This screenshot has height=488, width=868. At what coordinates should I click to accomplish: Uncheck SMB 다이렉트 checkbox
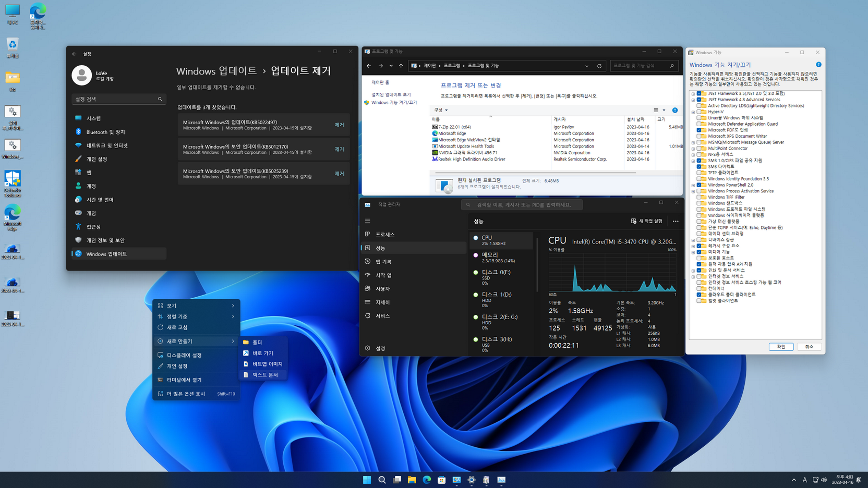[699, 166]
